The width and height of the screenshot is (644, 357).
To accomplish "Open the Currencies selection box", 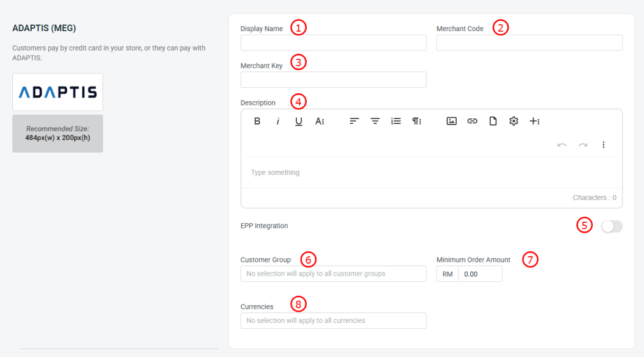I will 334,320.
